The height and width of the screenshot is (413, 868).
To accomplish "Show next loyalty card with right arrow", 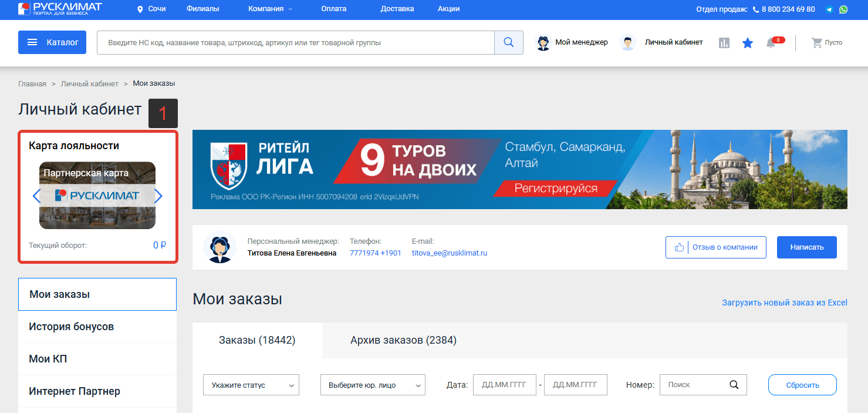I will pyautogui.click(x=158, y=196).
